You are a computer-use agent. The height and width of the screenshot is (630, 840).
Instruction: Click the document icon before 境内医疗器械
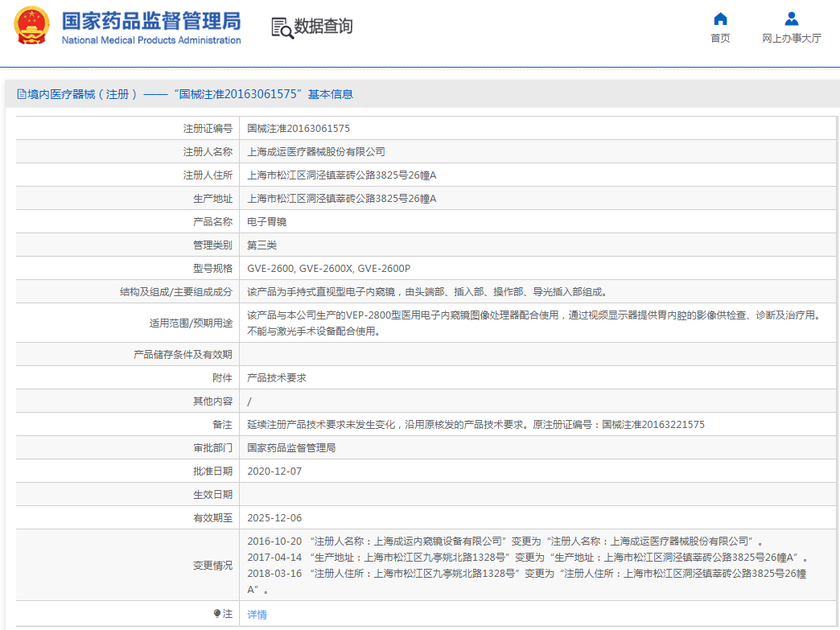[x=22, y=94]
